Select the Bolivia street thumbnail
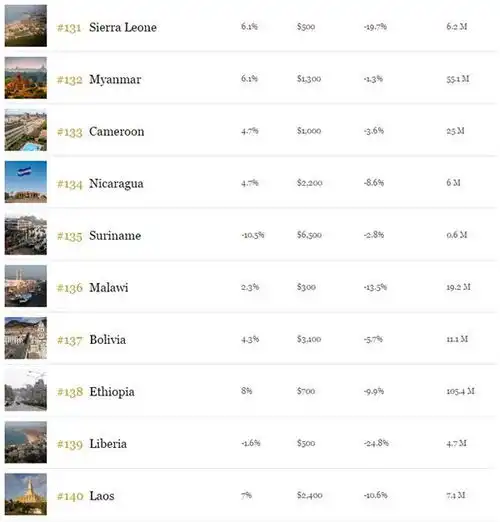500x522 pixels. 26,338
